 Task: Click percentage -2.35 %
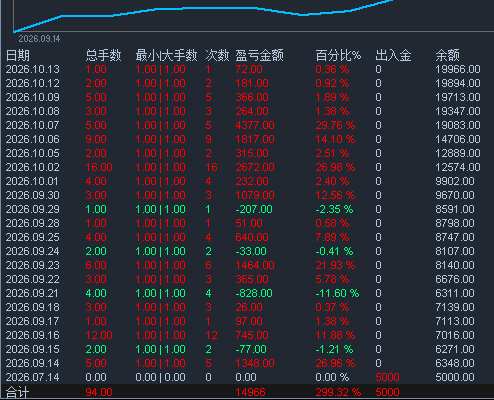tap(334, 209)
